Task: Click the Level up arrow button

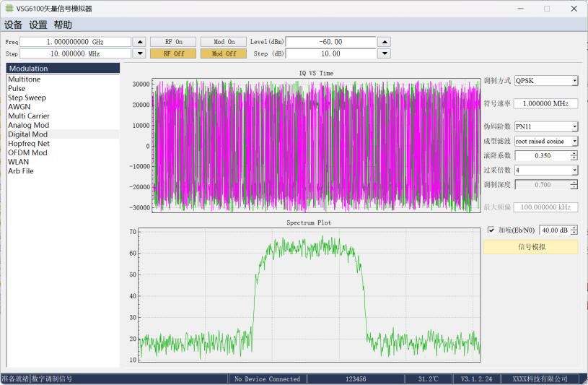Action: click(x=385, y=42)
